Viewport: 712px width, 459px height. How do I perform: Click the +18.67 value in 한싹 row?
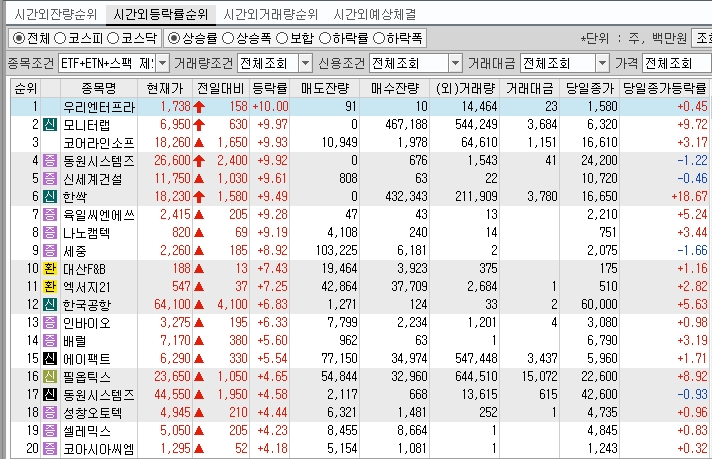(x=689, y=197)
